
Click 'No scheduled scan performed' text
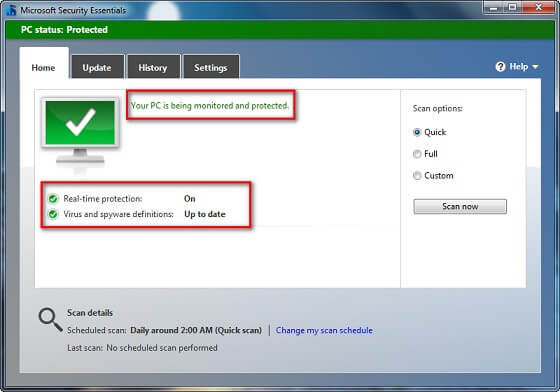coord(162,348)
